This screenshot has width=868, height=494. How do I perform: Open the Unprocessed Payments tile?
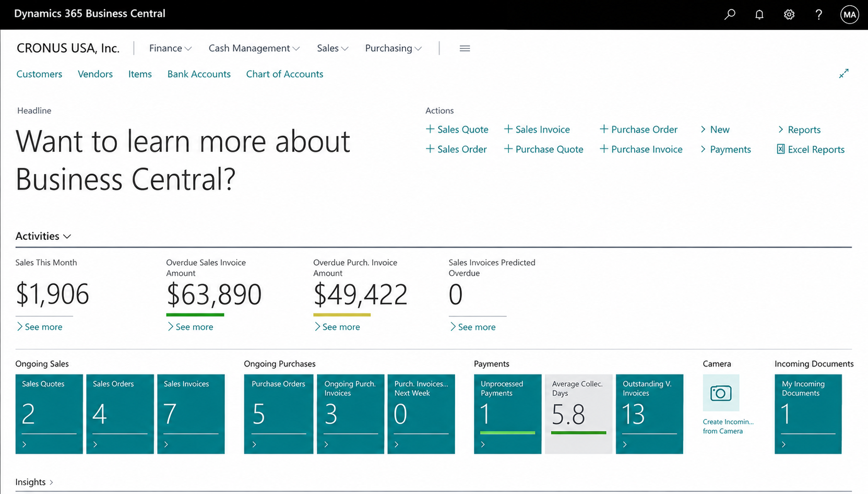click(x=508, y=414)
